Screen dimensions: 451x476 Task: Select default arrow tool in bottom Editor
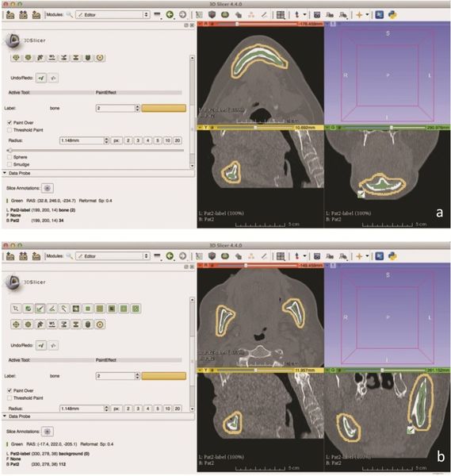click(x=16, y=309)
